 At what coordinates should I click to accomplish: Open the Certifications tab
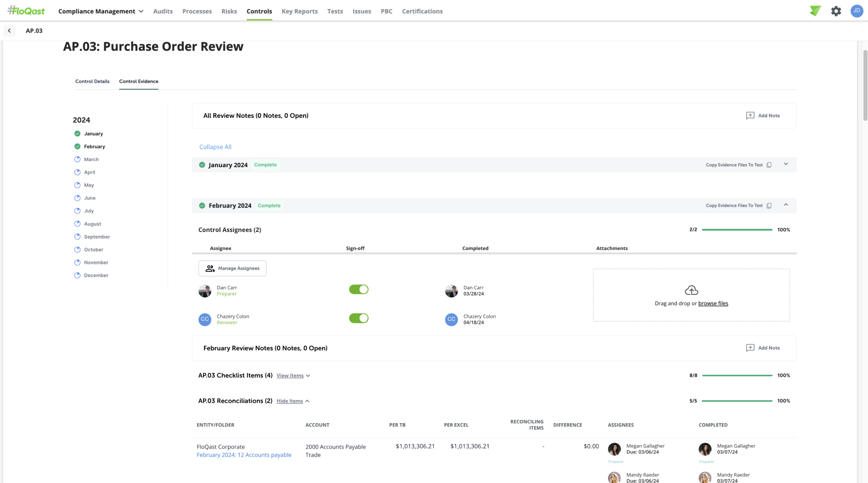click(422, 11)
